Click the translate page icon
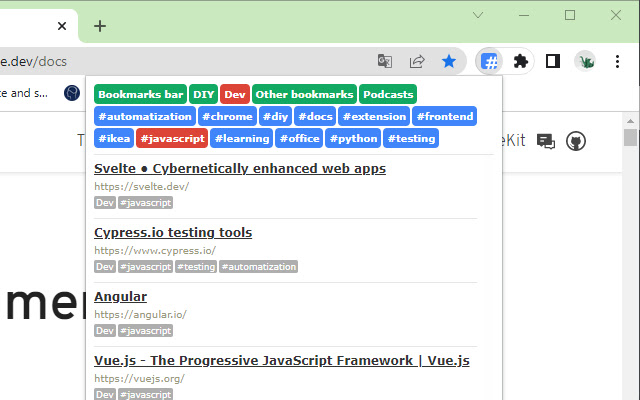The image size is (640, 400). pos(384,62)
